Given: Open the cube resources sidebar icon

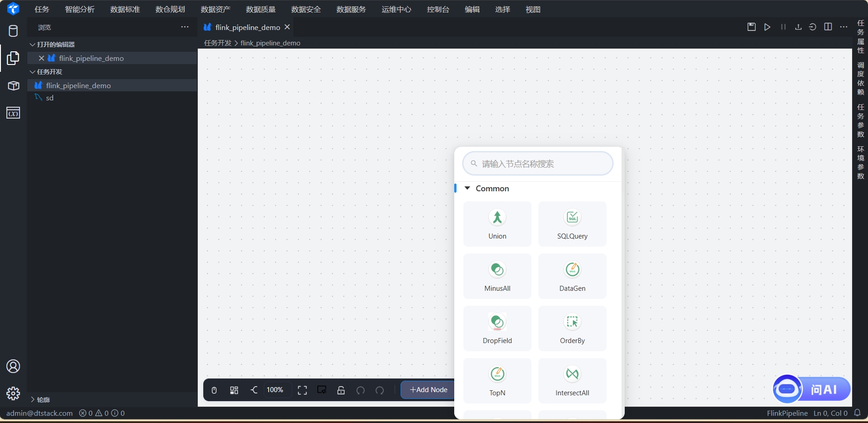Looking at the screenshot, I should pos(13,85).
